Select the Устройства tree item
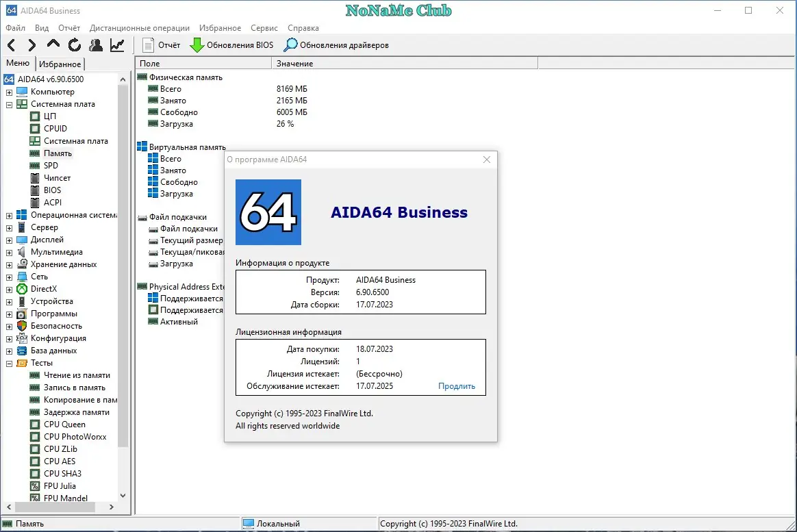Viewport: 797px width, 532px height. [x=52, y=301]
